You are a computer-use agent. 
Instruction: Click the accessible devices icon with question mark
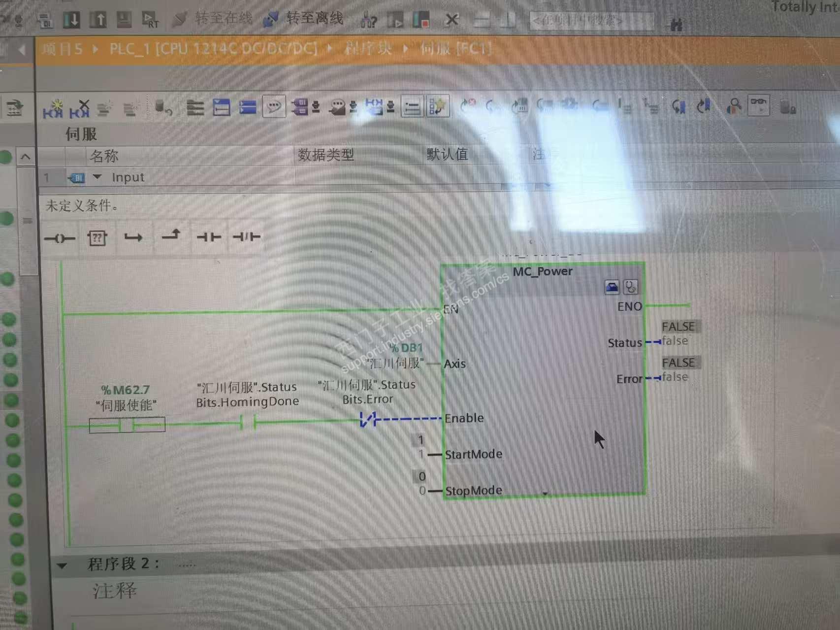pyautogui.click(x=368, y=20)
